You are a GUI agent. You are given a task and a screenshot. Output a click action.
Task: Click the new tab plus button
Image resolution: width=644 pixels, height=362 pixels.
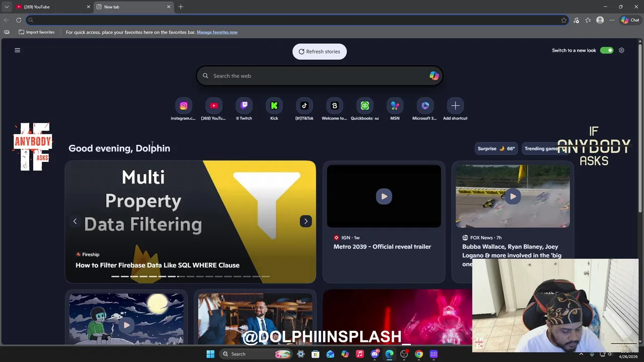pyautogui.click(x=181, y=7)
